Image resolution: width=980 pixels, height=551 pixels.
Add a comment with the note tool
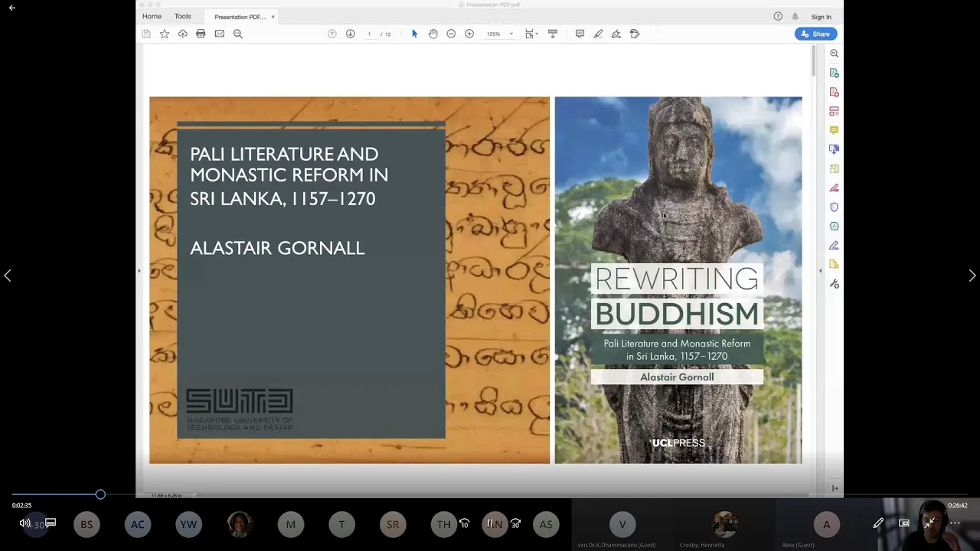(x=580, y=34)
